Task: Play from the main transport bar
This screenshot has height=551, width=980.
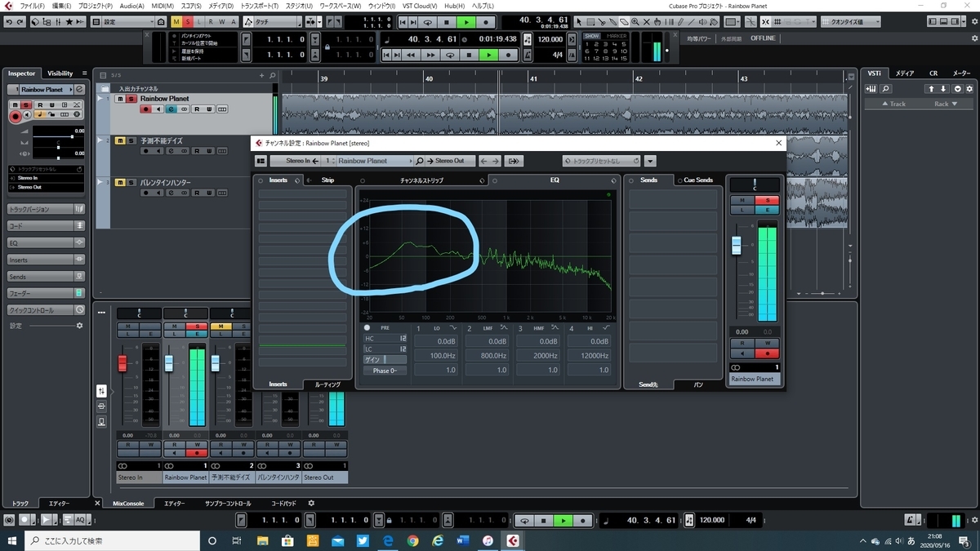Action: 488,55
